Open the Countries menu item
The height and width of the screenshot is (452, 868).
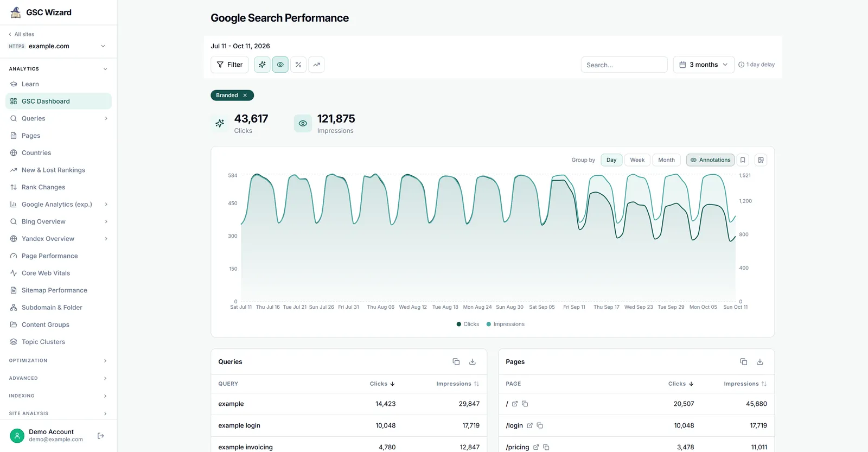click(59, 153)
